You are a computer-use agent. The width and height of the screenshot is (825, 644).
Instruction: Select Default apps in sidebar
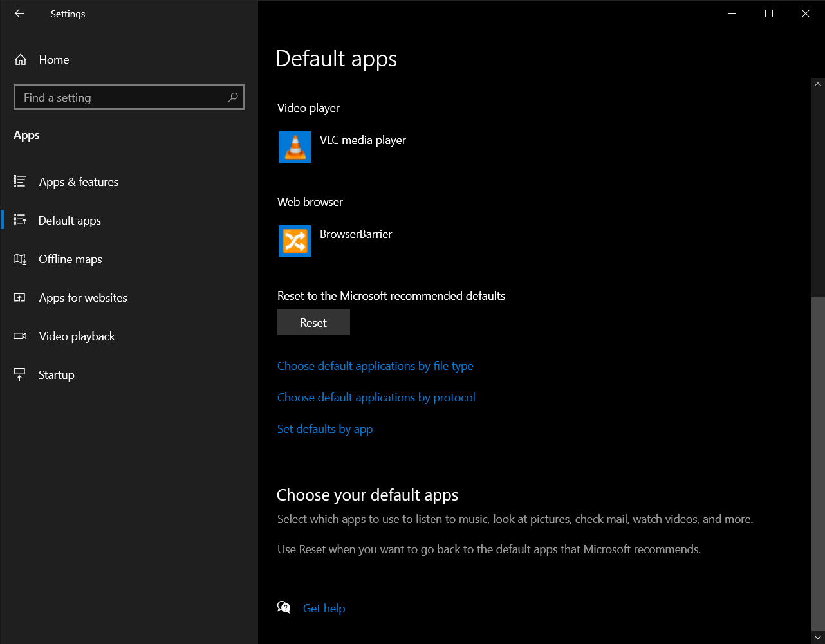point(129,221)
